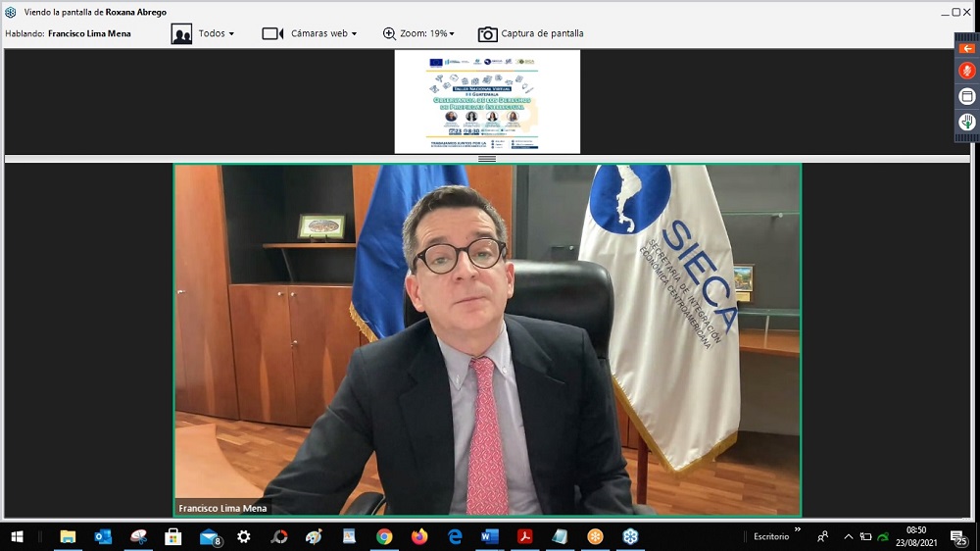Open the Todos attendees dropdown
980x551 pixels.
217,33
